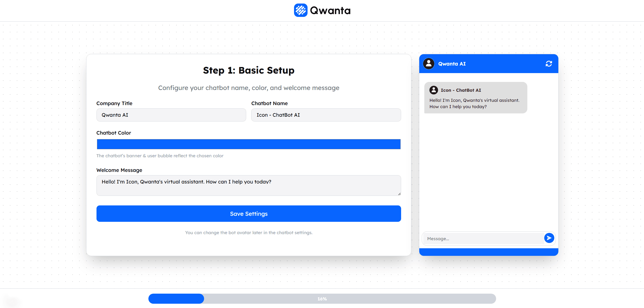The width and height of the screenshot is (644, 308).
Task: Click the Step 1: Basic Setup heading
Action: tap(248, 70)
